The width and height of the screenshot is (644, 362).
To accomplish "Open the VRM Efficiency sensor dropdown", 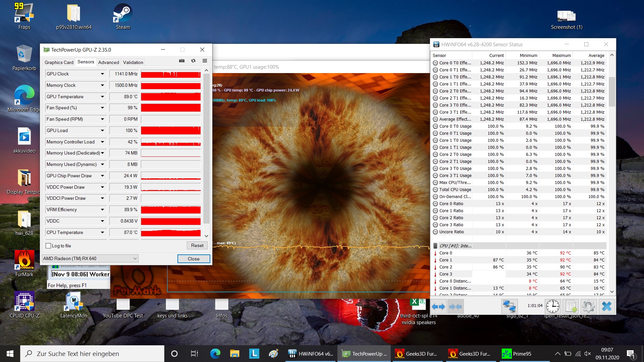I will coord(102,209).
